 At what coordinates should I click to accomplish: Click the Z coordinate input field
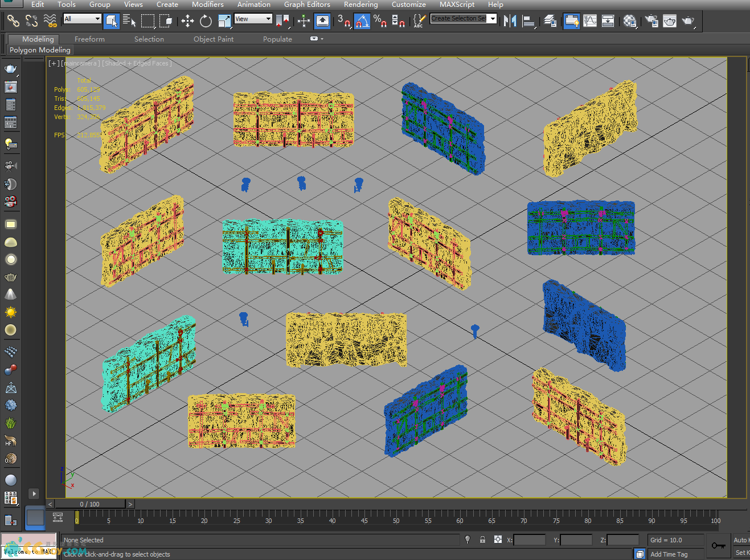tap(623, 540)
